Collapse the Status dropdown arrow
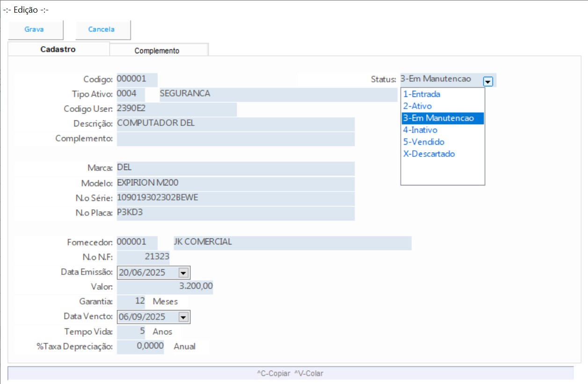 pos(488,81)
